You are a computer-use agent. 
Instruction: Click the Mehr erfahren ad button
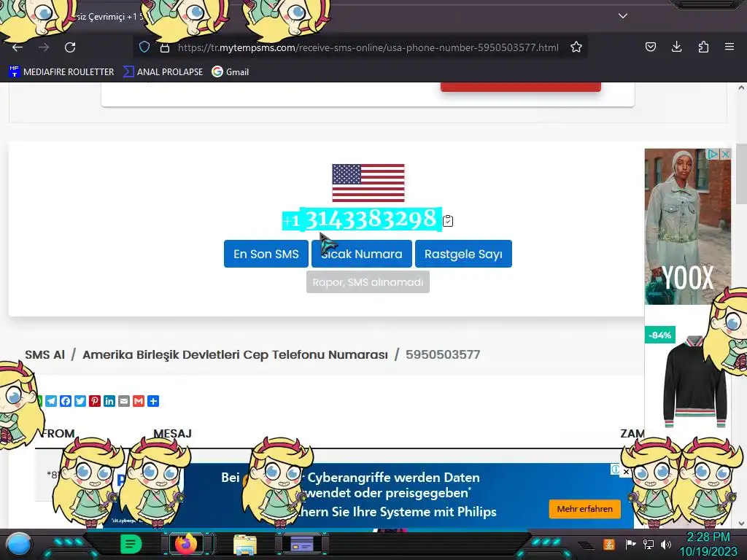584,509
